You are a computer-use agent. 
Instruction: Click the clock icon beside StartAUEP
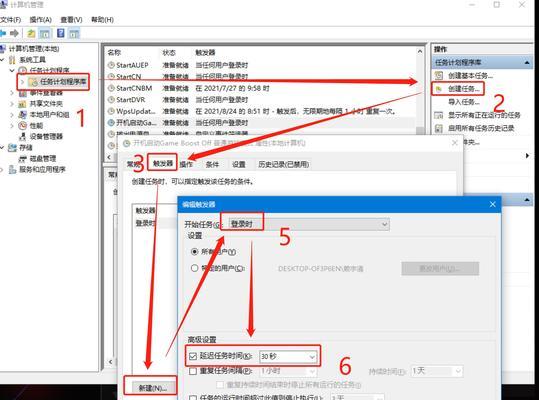click(x=111, y=65)
